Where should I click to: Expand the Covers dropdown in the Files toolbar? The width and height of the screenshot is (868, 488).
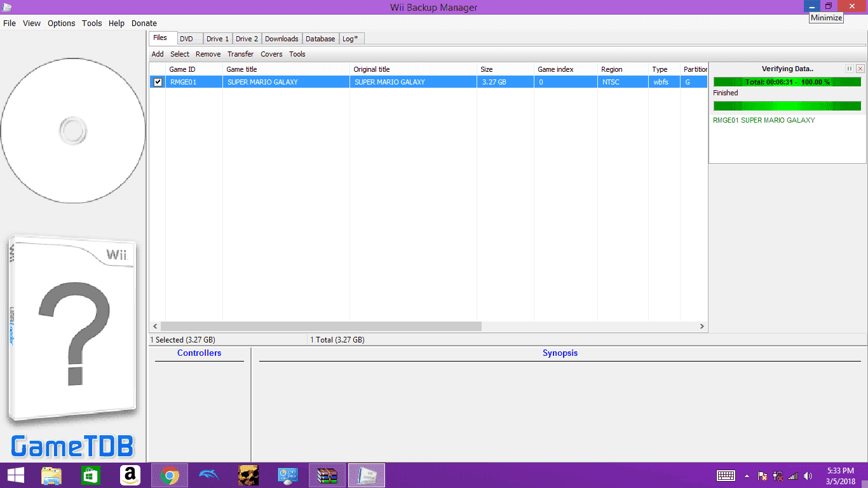tap(272, 54)
